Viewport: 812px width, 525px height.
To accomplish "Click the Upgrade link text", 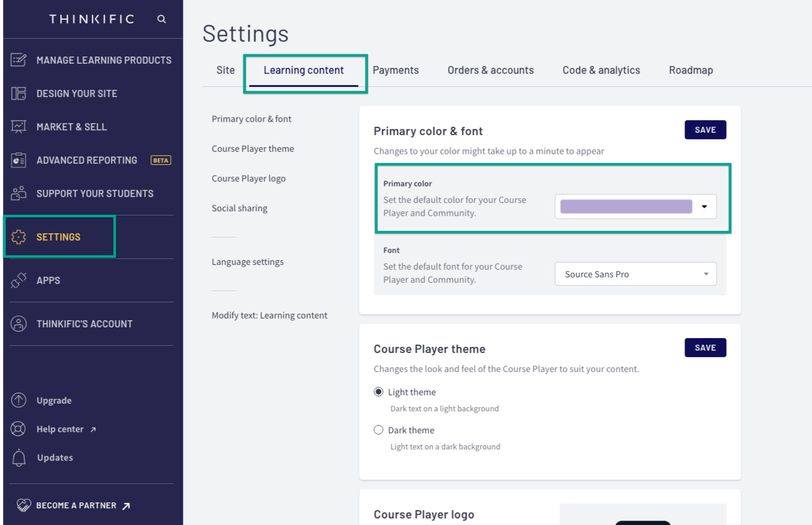I will (x=54, y=401).
